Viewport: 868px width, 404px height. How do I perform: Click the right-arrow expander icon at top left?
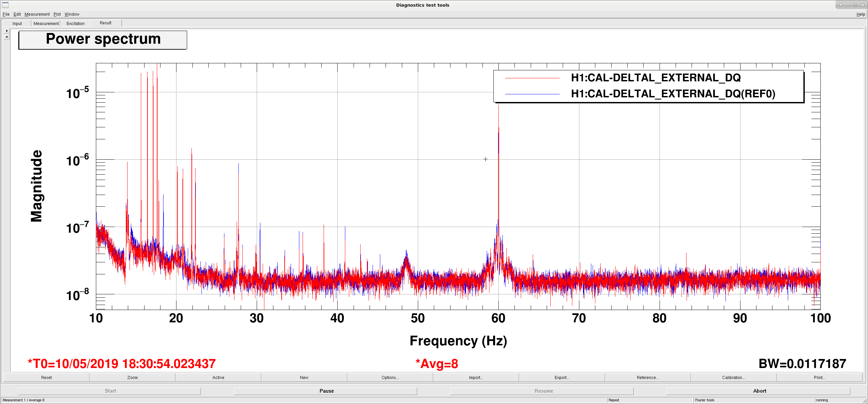click(7, 31)
